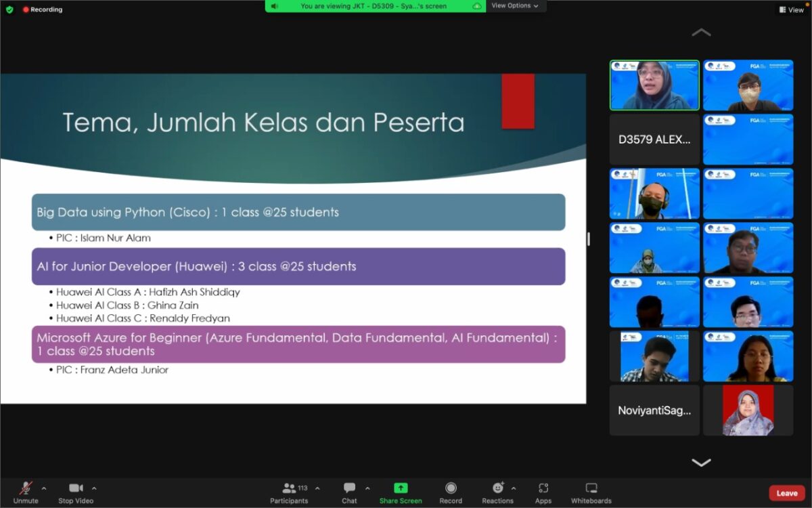The height and width of the screenshot is (508, 812).
Task: Click the View layout button
Action: point(792,9)
